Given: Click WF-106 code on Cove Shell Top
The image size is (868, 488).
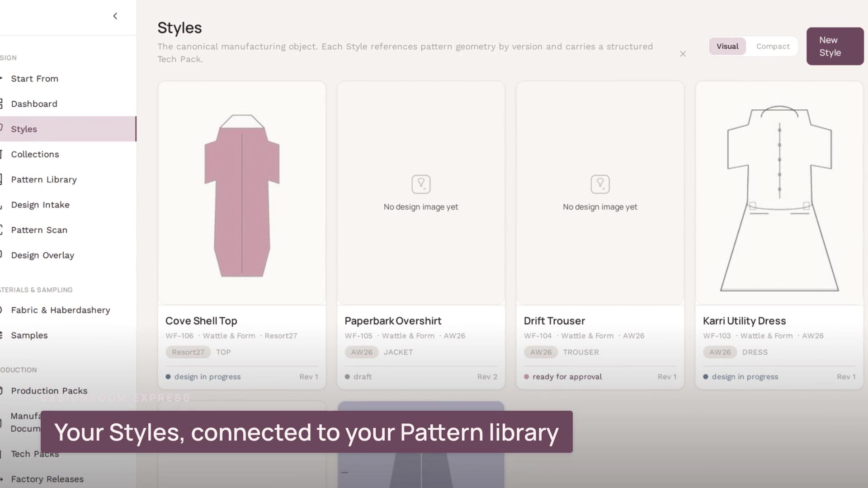Looking at the screenshot, I should (179, 336).
